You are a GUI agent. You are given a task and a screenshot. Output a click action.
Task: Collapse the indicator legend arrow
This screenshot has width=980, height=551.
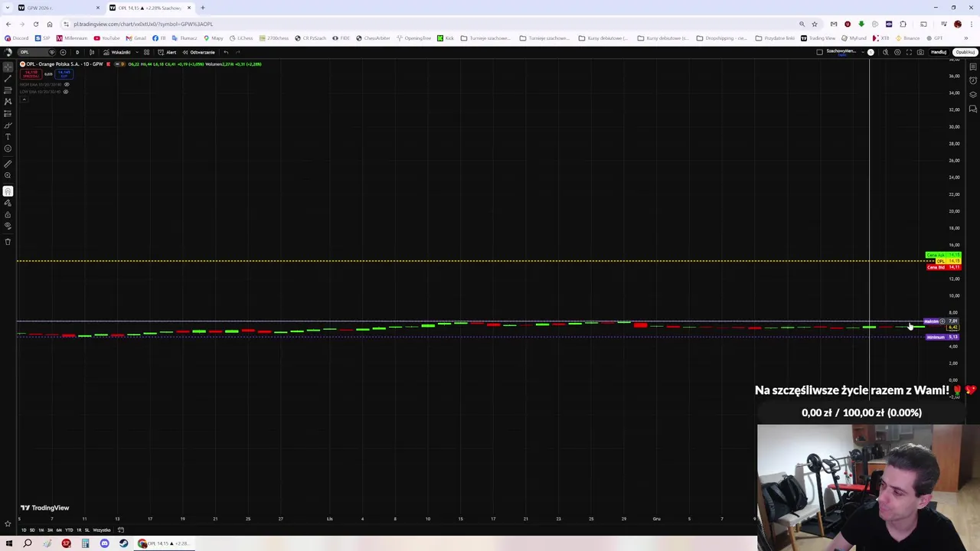pyautogui.click(x=24, y=99)
